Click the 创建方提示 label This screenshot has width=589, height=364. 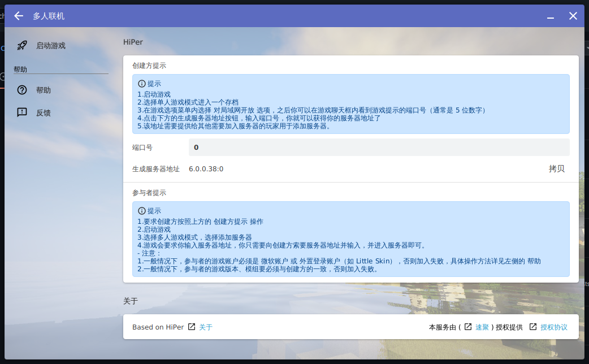point(149,66)
